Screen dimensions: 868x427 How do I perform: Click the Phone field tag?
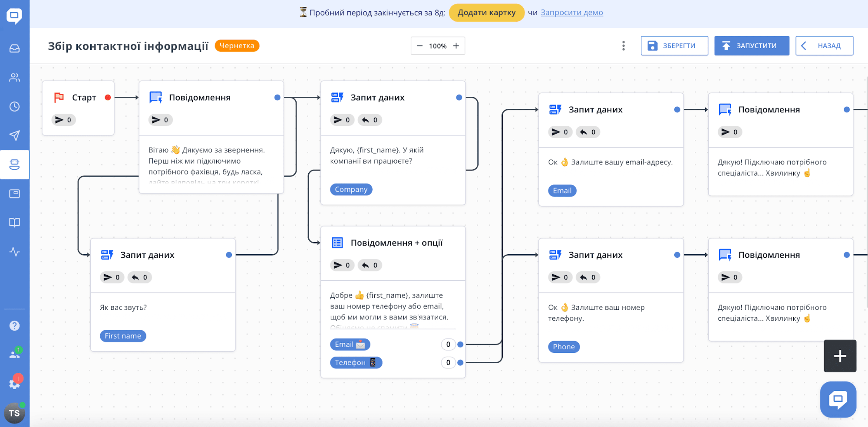(x=564, y=347)
